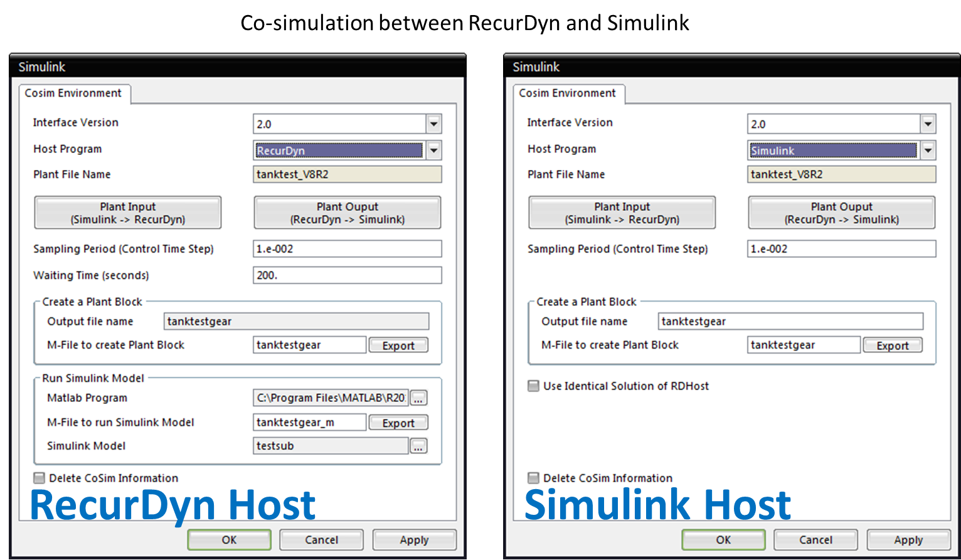Click highlighted Simulink Host Program value
Viewport: 961px width, 560px height.
[834, 151]
